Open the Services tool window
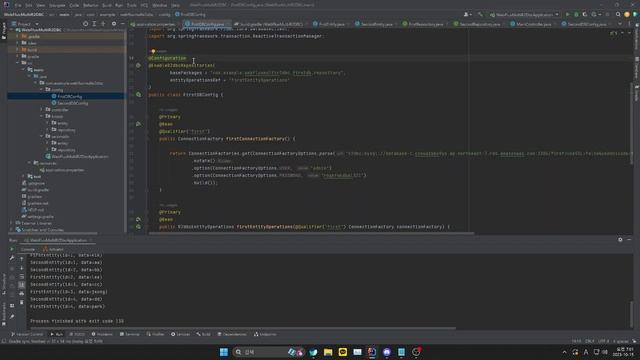Viewport: 640px width, 360px height. 180,334
